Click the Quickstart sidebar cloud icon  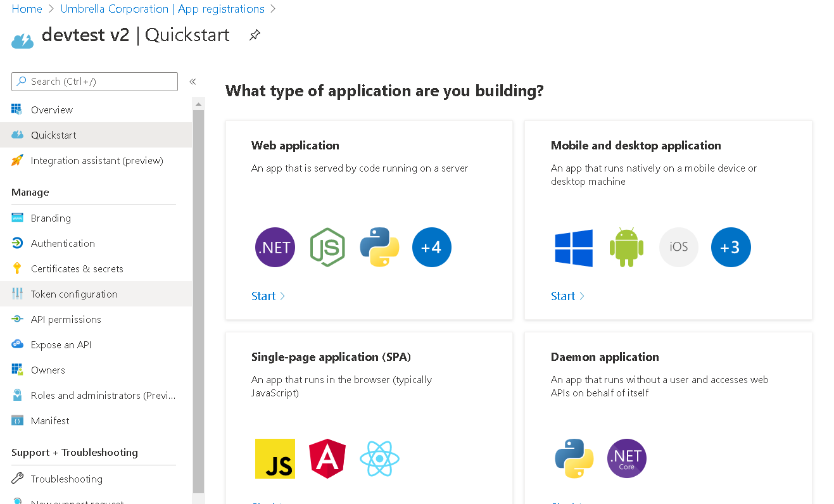point(17,135)
